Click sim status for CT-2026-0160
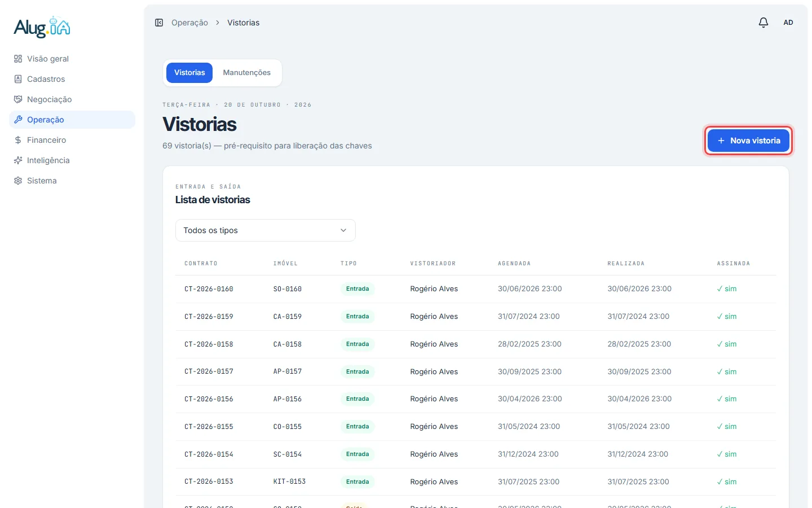This screenshot has height=508, width=812. [727, 289]
